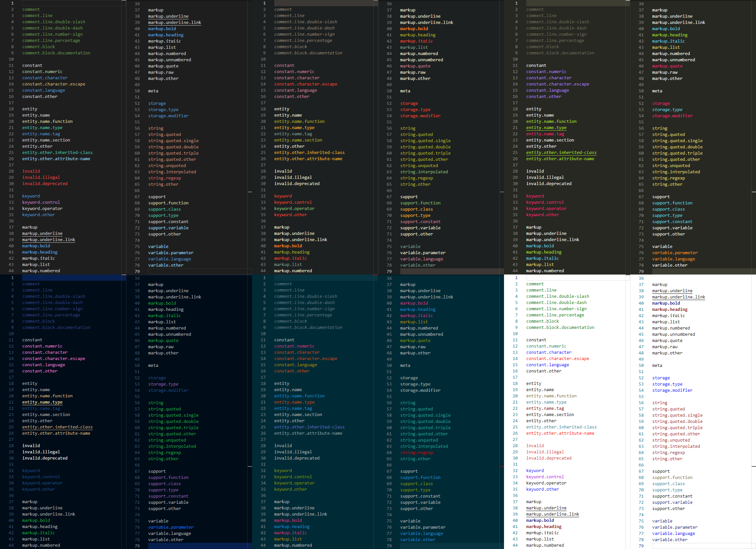Click red 'invalid.illegal' in the white light theme
Image resolution: width=756 pixels, height=549 pixels.
click(x=545, y=452)
